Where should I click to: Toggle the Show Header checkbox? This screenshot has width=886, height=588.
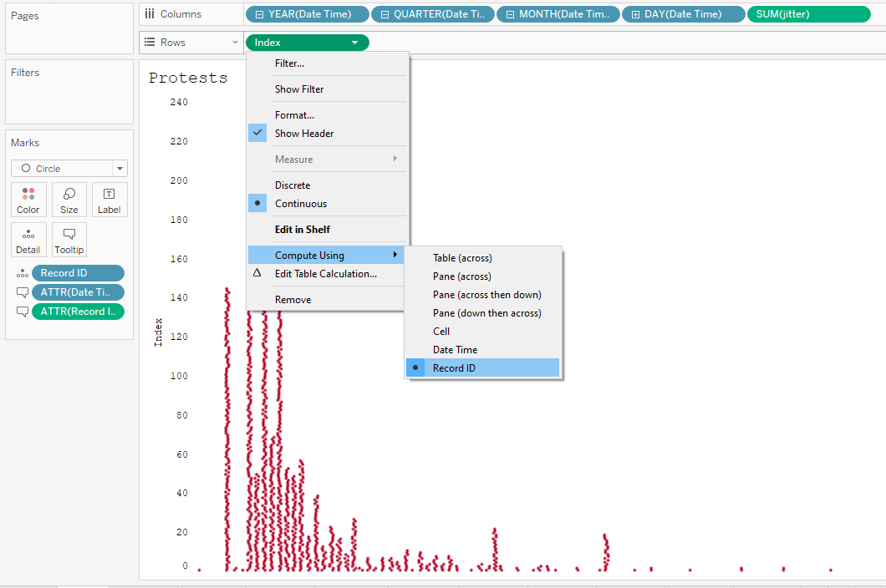click(257, 132)
